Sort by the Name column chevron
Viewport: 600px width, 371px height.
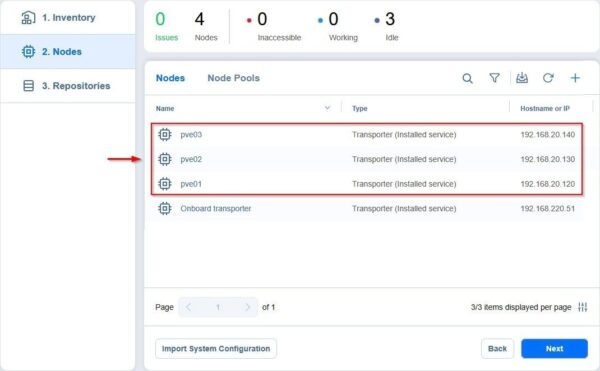pyautogui.click(x=327, y=108)
